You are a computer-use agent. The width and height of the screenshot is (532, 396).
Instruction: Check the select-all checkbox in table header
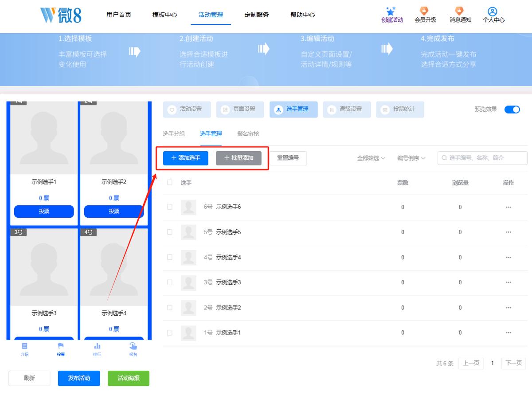tap(170, 182)
